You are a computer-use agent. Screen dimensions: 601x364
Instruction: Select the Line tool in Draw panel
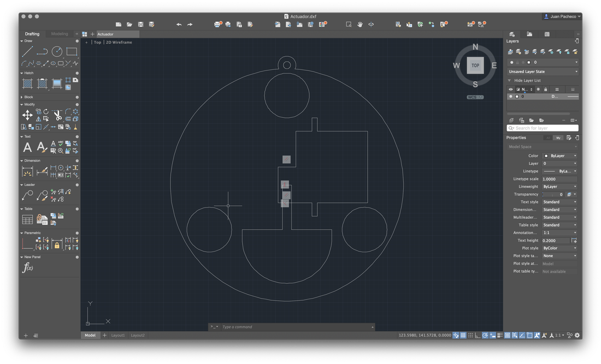[x=27, y=51]
